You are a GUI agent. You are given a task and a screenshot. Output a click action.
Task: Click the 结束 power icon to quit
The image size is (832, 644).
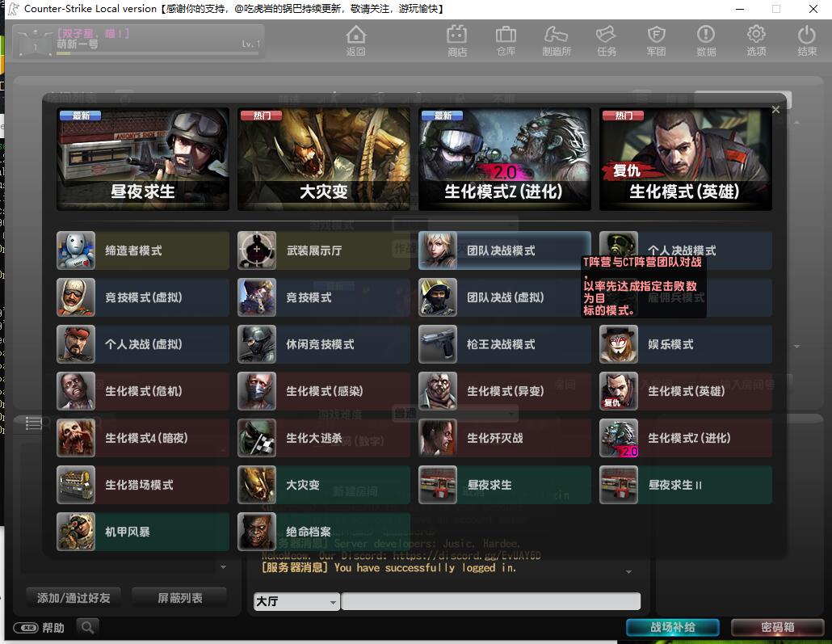point(806,40)
